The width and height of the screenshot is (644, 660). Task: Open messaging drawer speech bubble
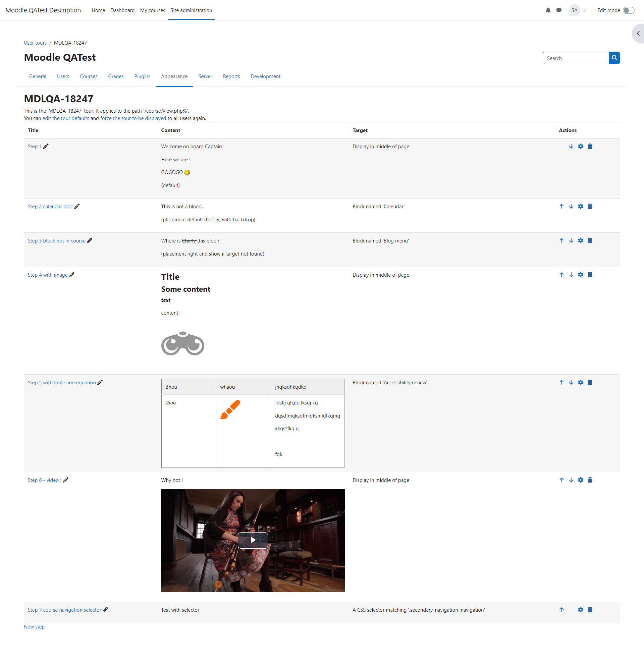tap(559, 10)
